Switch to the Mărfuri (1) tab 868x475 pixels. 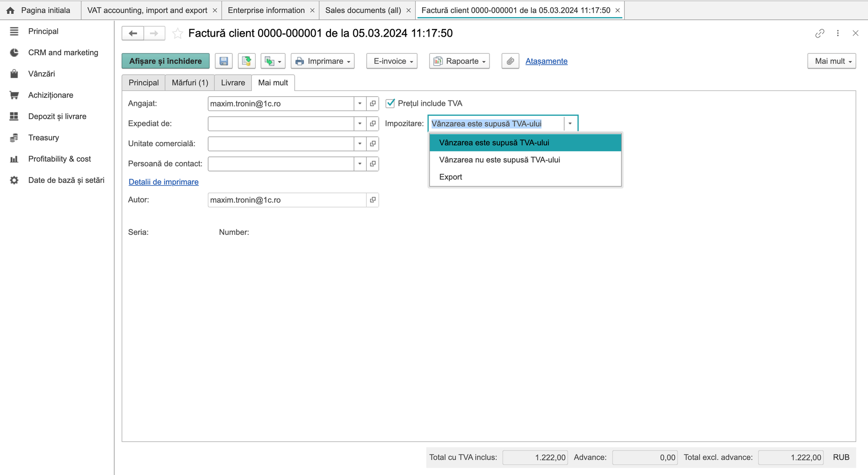(190, 82)
